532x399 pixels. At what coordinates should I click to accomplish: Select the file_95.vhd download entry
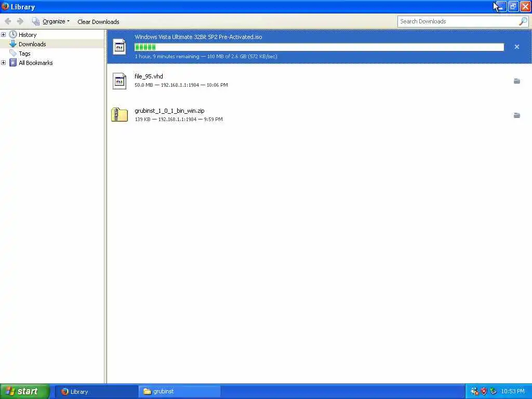pyautogui.click(x=319, y=81)
